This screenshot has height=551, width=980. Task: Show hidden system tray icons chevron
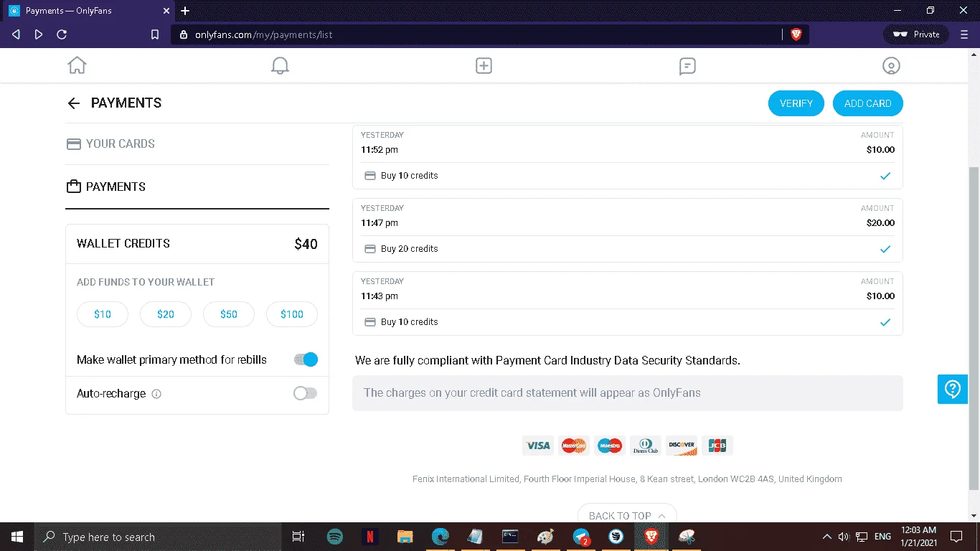826,537
